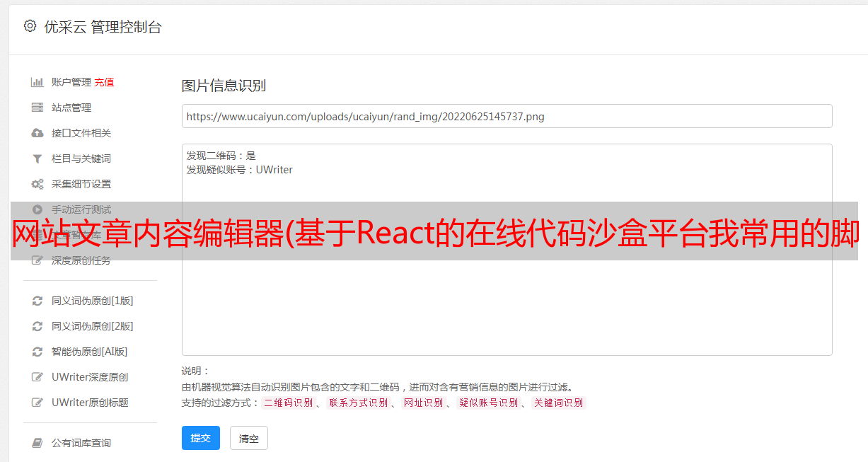Click the play circle icon for 手动运行测试
This screenshot has height=462, width=868.
click(x=37, y=209)
